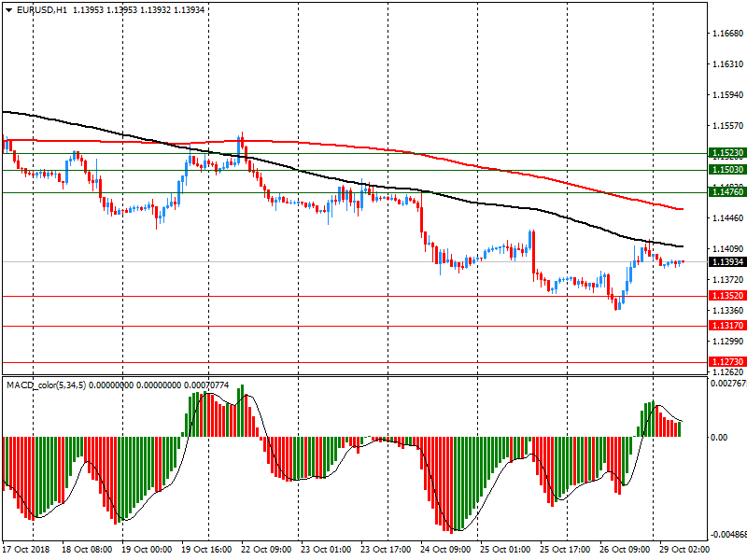Click the 1.14090 price axis value
Screen dimensions: 747x560
pos(728,249)
